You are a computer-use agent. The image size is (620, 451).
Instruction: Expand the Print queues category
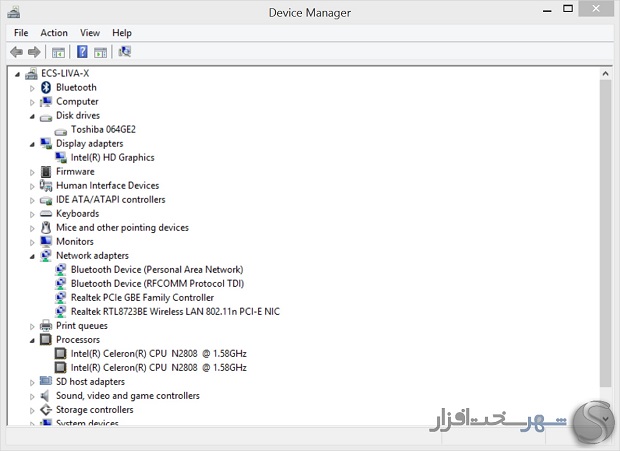click(32, 326)
